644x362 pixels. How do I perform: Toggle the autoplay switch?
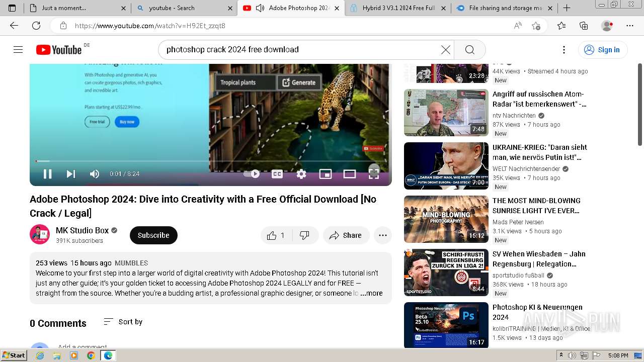252,174
